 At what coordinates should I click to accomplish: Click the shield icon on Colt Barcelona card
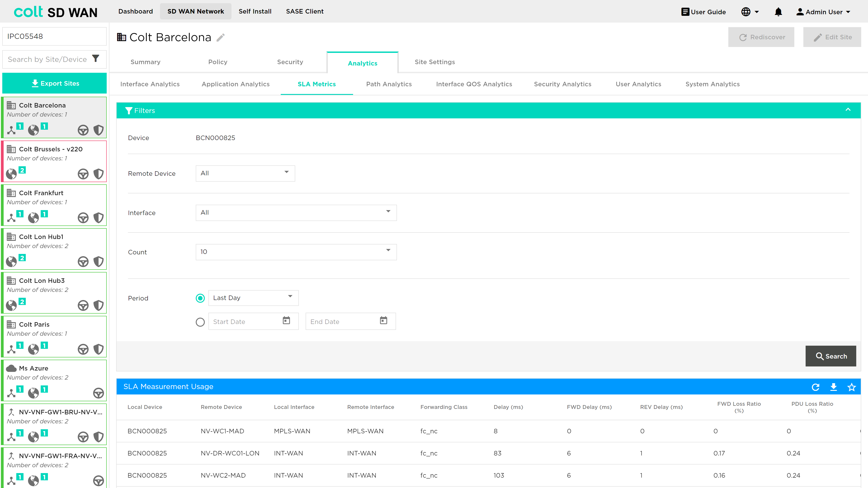(x=98, y=130)
